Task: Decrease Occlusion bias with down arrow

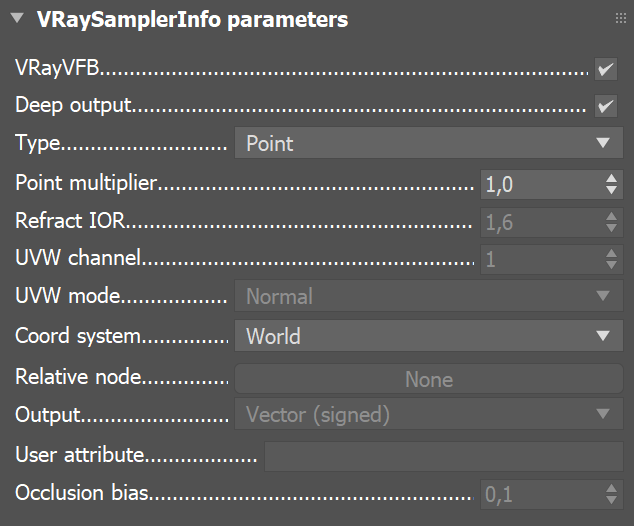Action: point(611,500)
